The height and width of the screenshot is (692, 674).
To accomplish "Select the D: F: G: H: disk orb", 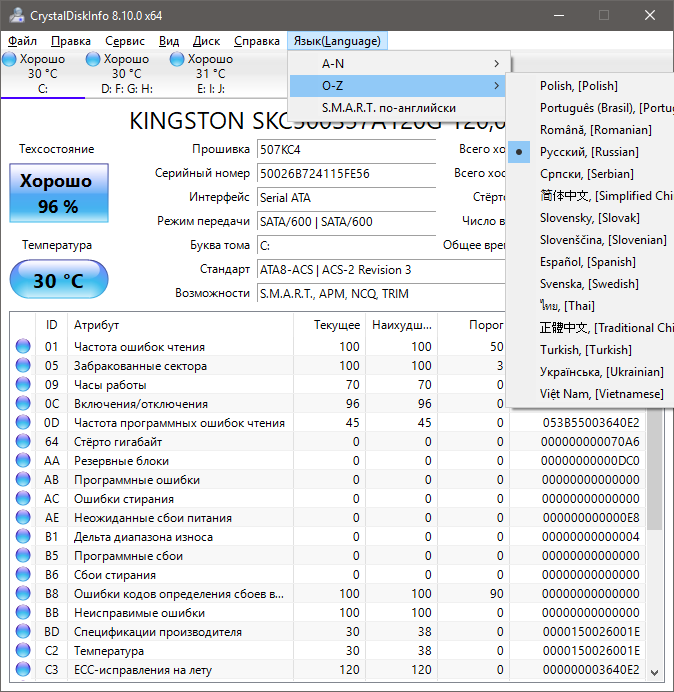I will pyautogui.click(x=93, y=59).
